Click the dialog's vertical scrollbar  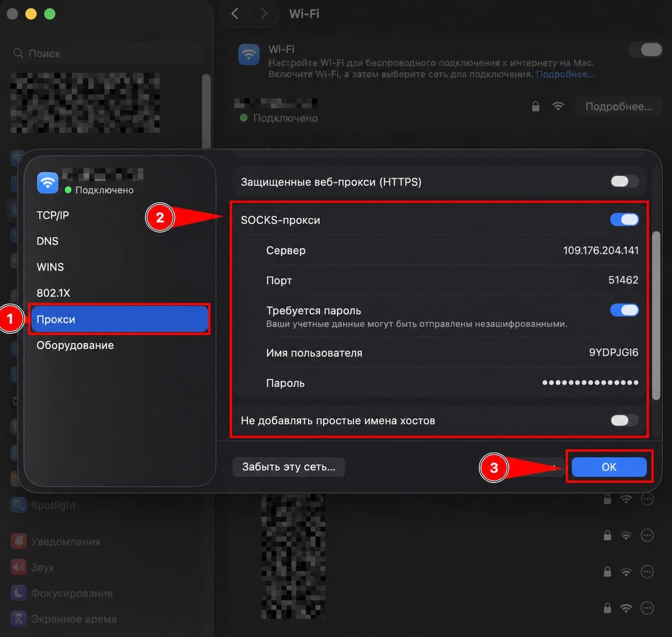tap(656, 316)
